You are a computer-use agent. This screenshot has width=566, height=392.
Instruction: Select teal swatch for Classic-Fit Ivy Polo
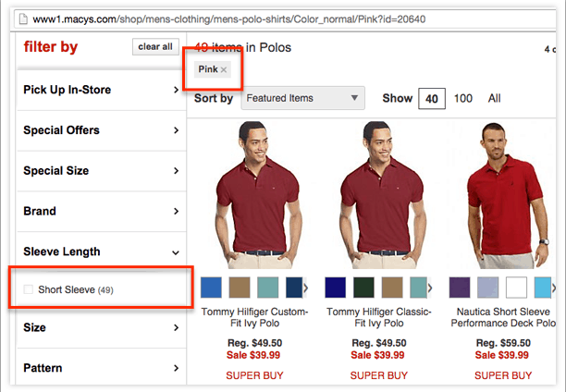pyautogui.click(x=418, y=288)
